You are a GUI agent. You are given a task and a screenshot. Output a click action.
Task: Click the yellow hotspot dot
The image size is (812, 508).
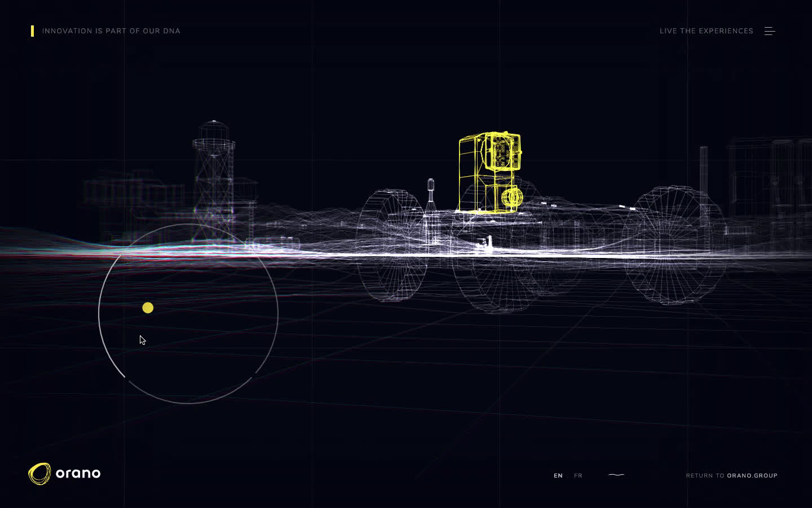[x=148, y=308]
